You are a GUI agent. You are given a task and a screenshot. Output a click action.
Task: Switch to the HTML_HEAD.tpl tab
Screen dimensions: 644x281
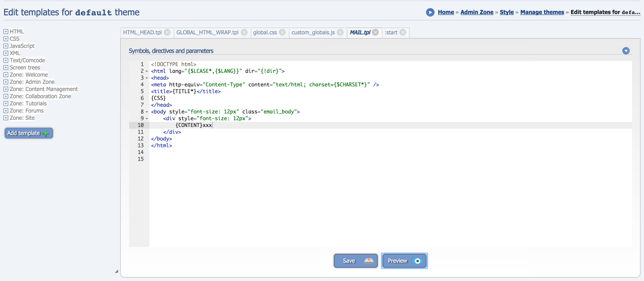143,33
